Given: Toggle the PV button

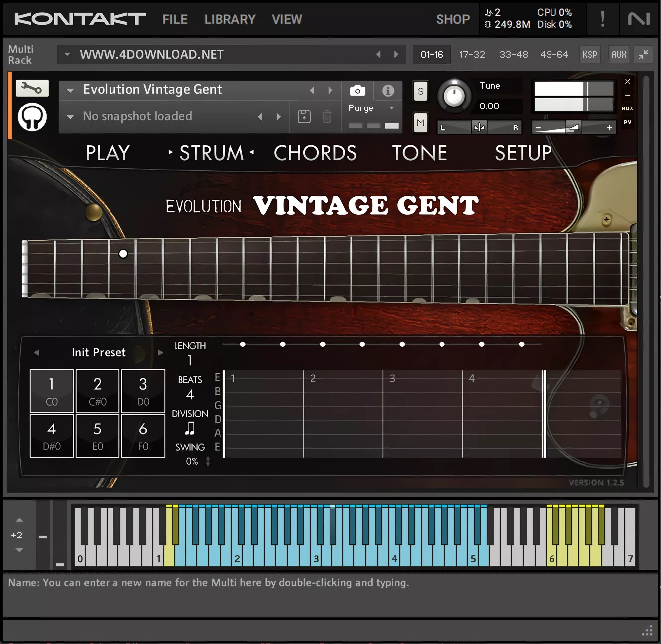Looking at the screenshot, I should [x=628, y=122].
